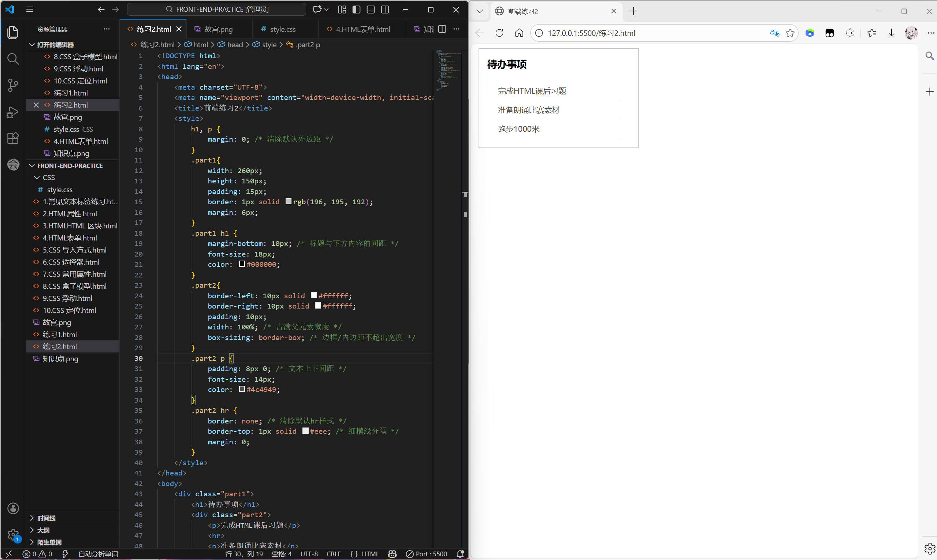Click Port : 5500 in status bar
The height and width of the screenshot is (560, 937).
(426, 553)
